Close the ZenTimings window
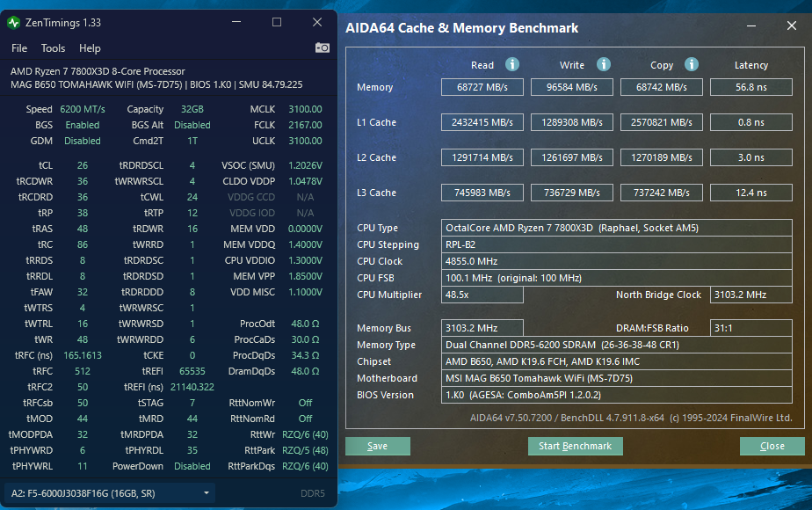812x510 pixels. (x=317, y=22)
